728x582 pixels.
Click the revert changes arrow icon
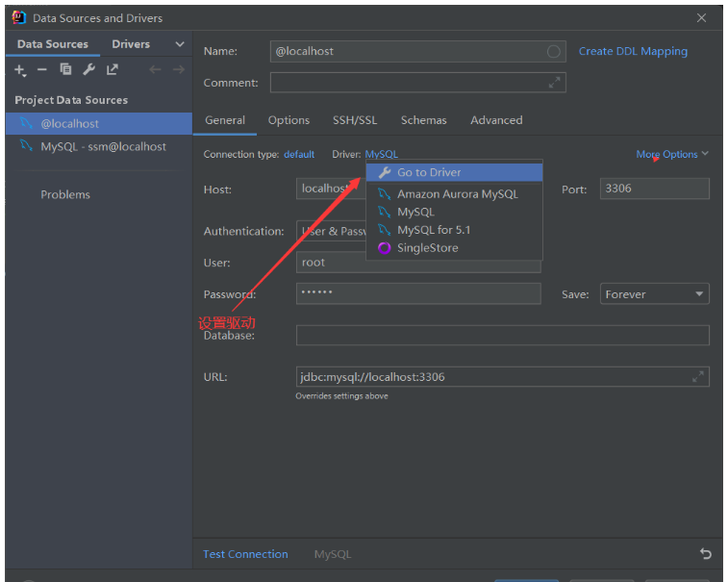(706, 554)
